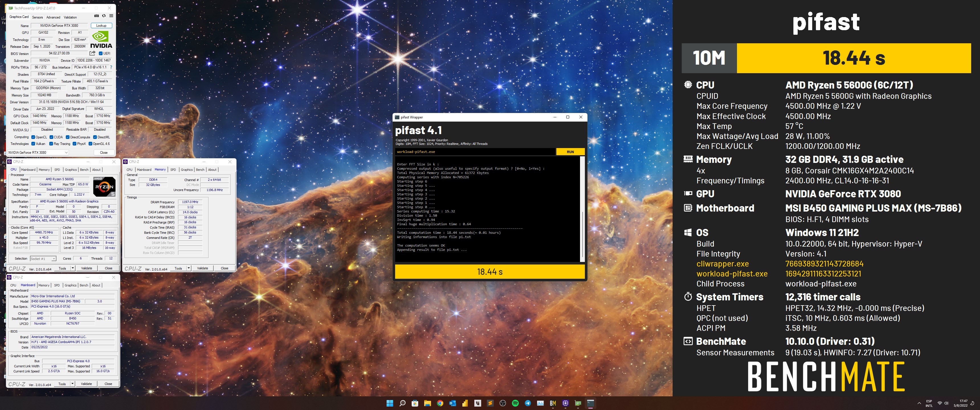
Task: Switch to the pifast console taskbar icon
Action: [x=591, y=403]
